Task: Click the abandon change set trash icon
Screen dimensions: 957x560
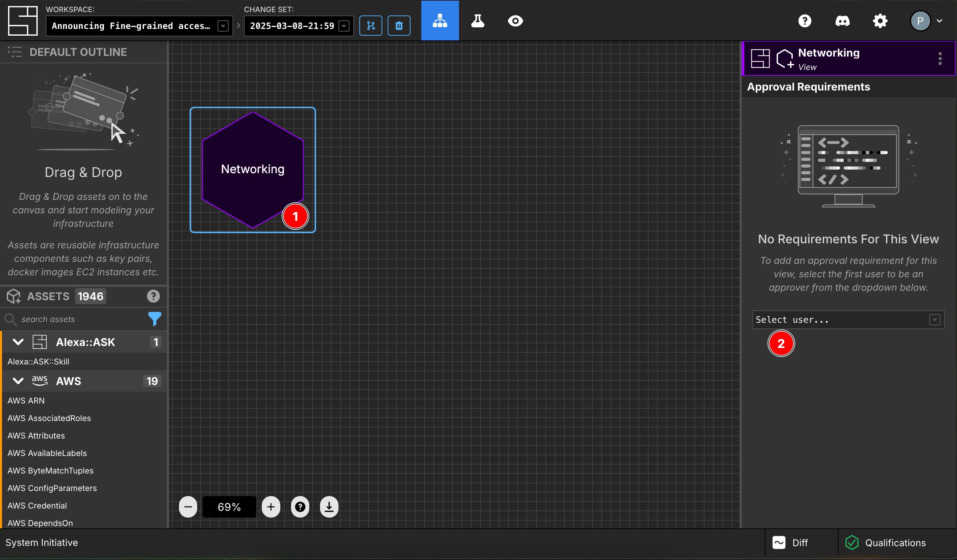Action: pos(399,26)
